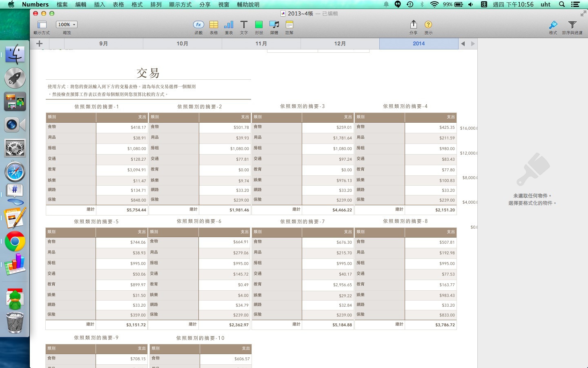588x368 pixels.
Task: Open the Trash in Dock
Action: [15, 323]
